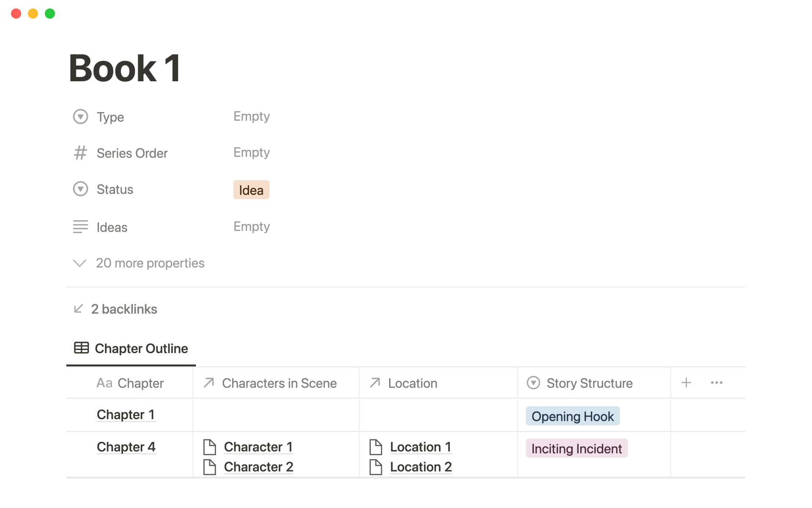The height and width of the screenshot is (508, 812).
Task: Open the Type property's Empty value dropdown
Action: pos(251,116)
